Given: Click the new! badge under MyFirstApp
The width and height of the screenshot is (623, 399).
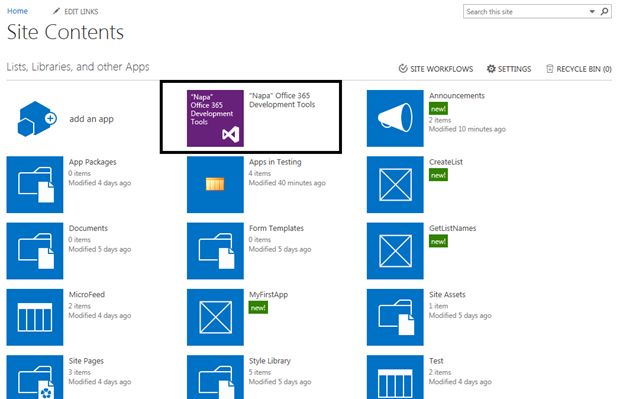Looking at the screenshot, I should point(258,308).
